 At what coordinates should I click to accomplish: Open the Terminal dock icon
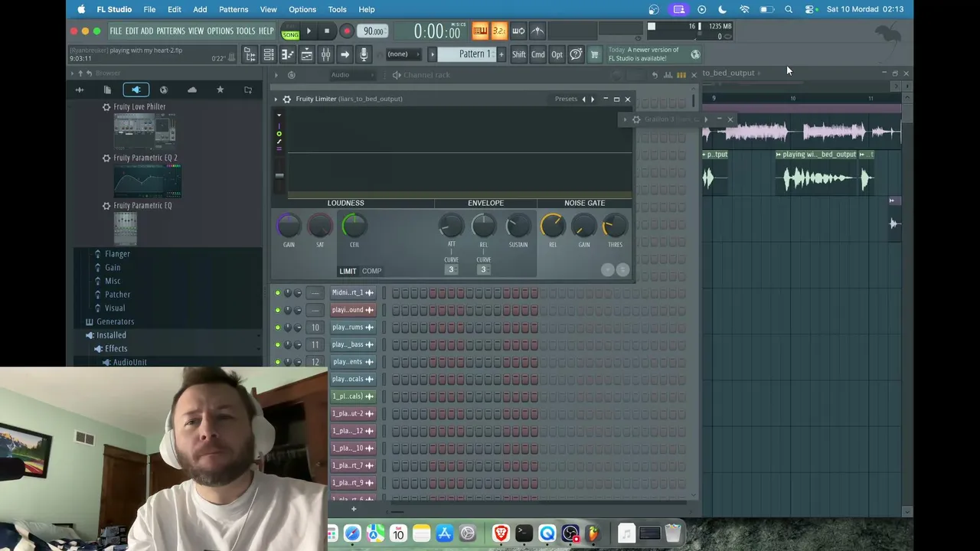[x=524, y=533]
